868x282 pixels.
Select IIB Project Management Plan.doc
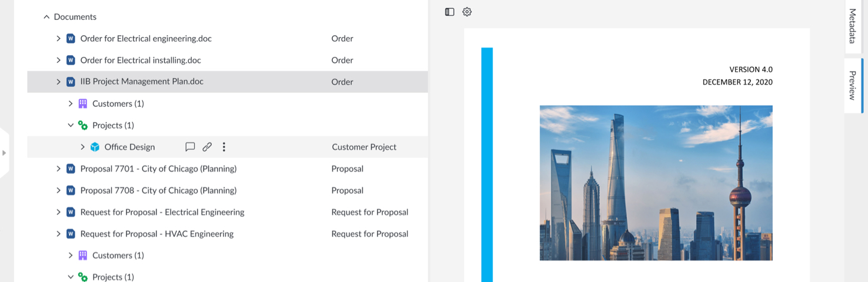tap(142, 82)
